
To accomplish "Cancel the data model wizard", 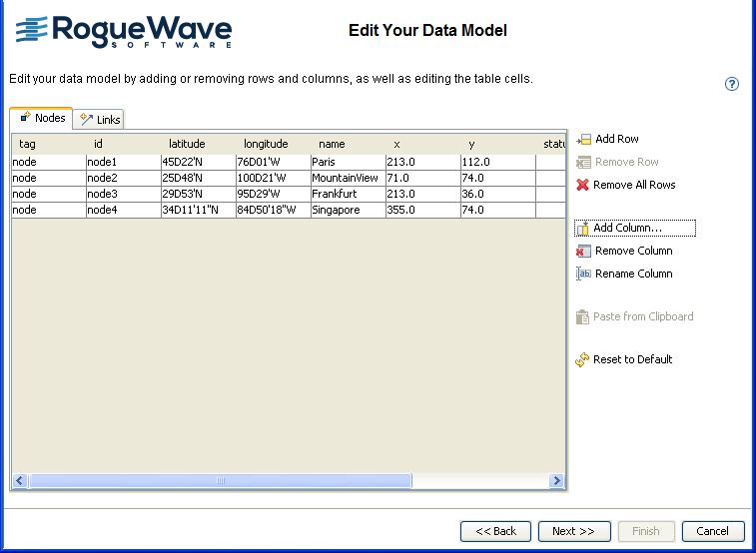I will pos(713,531).
